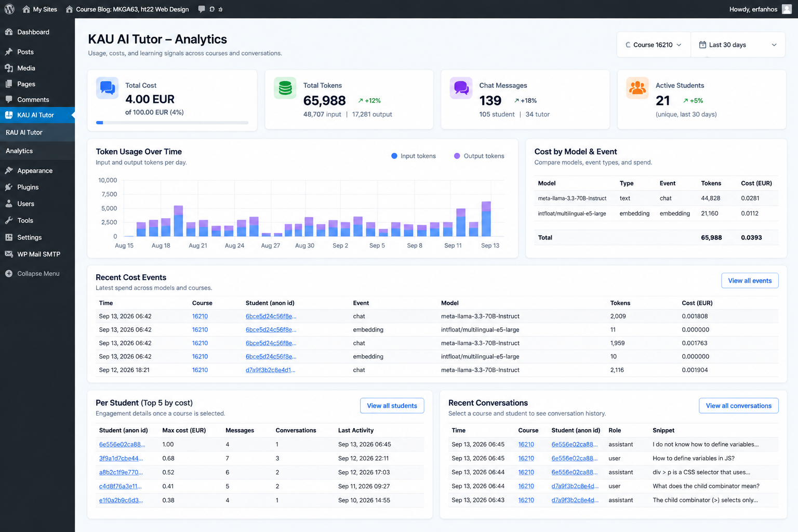Click the +12% token trend indicator
798x532 pixels.
[369, 101]
